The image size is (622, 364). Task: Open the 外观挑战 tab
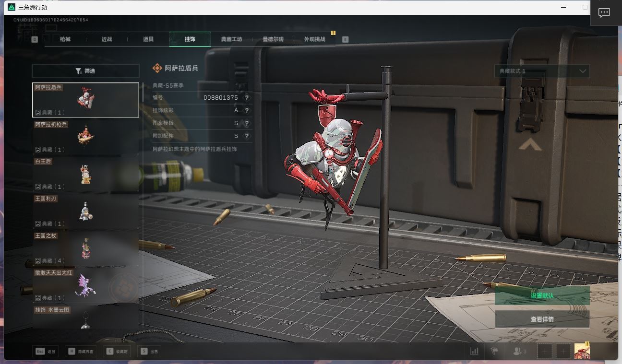click(x=314, y=39)
